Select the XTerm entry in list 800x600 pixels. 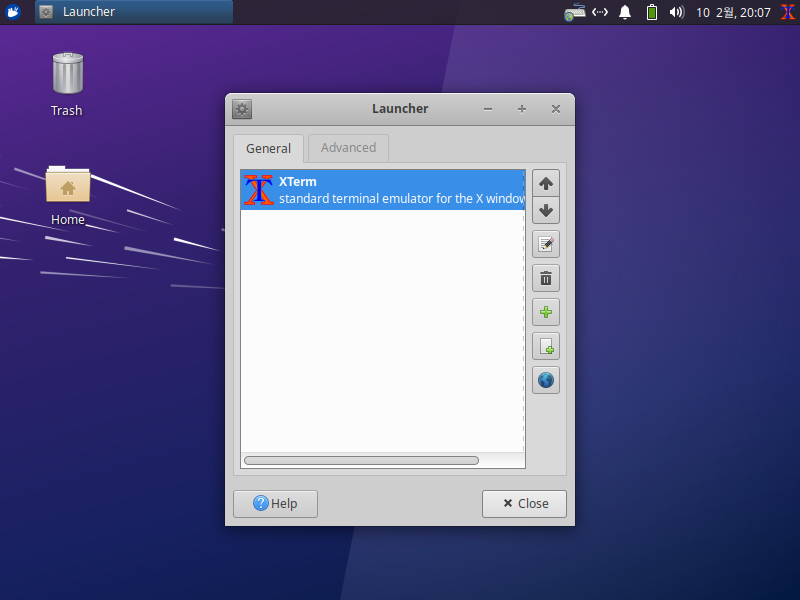click(383, 190)
